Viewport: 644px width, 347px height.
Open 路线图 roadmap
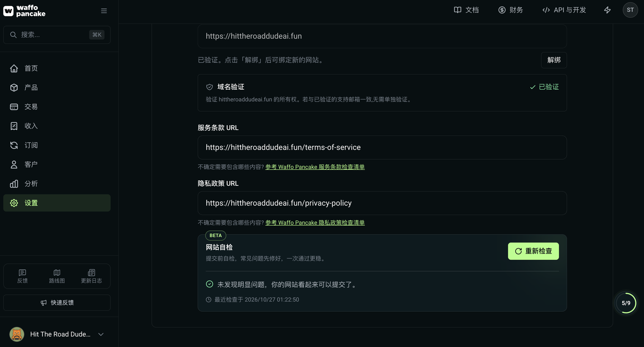click(57, 276)
